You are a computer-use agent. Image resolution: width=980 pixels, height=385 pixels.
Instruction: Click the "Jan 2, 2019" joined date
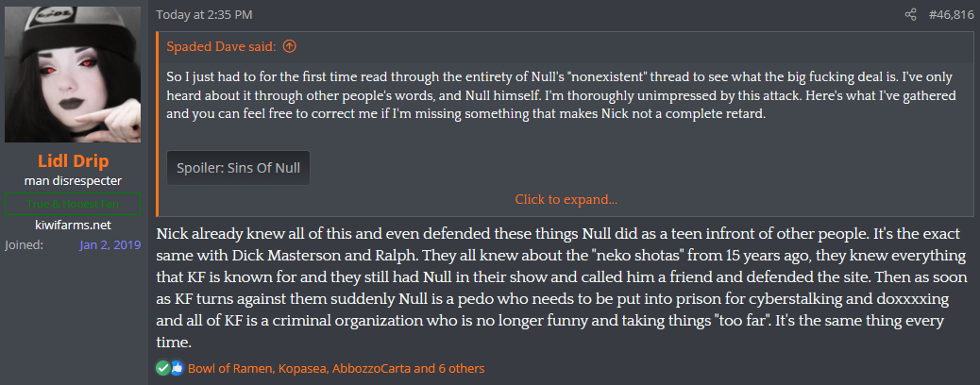(110, 245)
